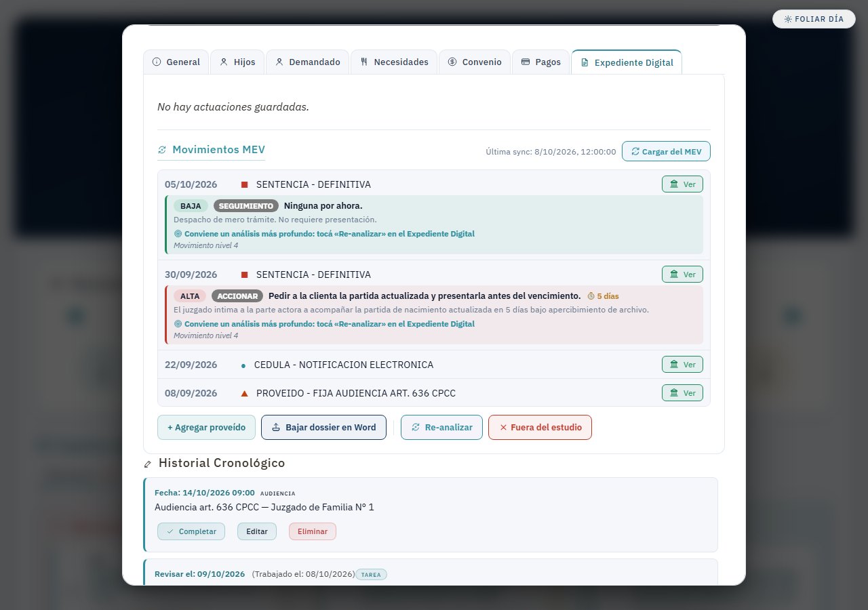View the 05/10/2026 Sentencia Definitiva movement
868x610 pixels.
[x=682, y=184]
